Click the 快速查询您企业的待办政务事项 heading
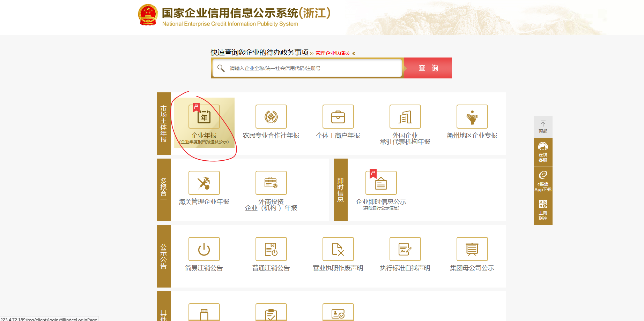644x321 pixels. point(260,52)
